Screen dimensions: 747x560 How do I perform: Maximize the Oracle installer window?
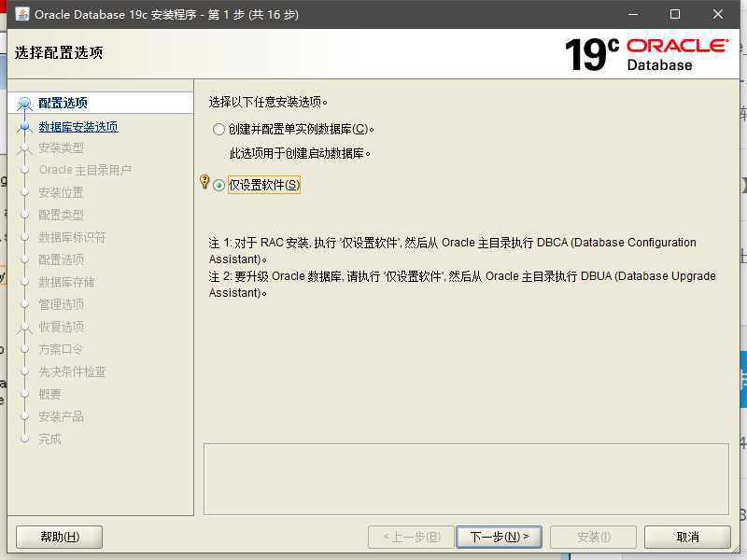tap(675, 14)
